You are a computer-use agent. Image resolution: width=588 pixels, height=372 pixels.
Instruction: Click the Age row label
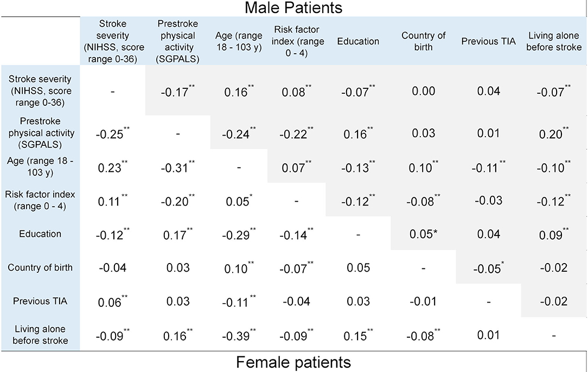point(40,166)
